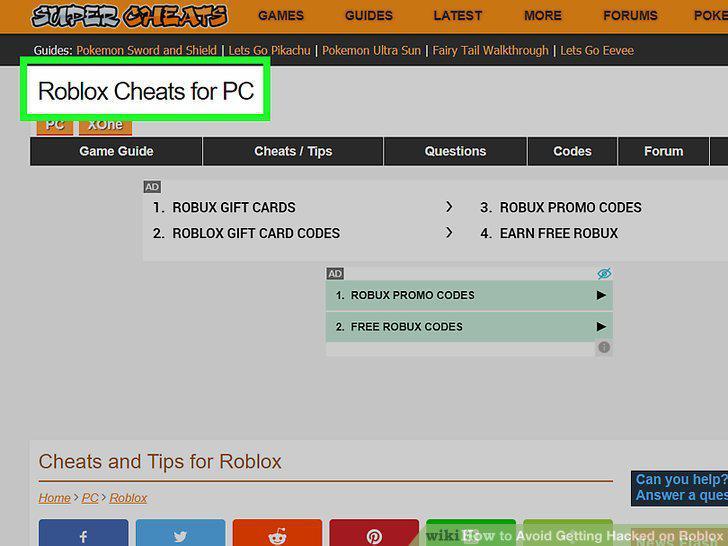
Task: Click the AD badge on green ad box
Action: point(335,273)
